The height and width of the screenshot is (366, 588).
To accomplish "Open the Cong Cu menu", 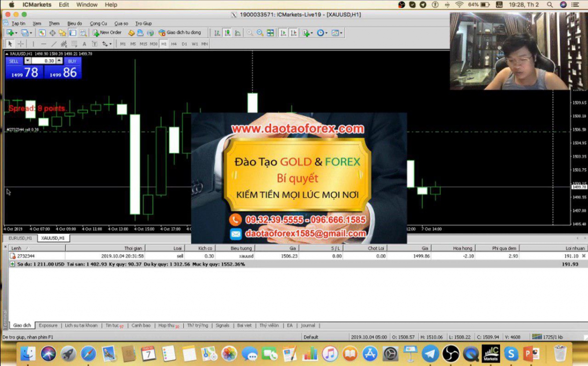I will 98,24.
